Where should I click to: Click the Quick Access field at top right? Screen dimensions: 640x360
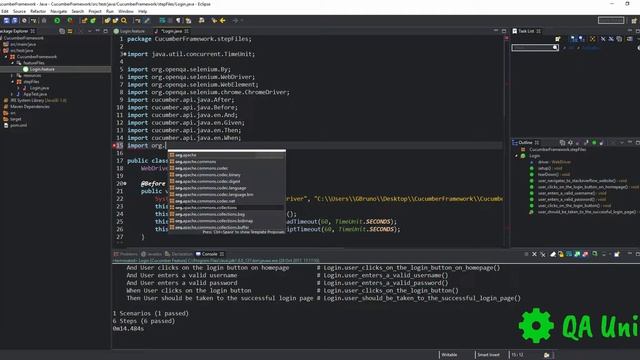click(x=611, y=20)
